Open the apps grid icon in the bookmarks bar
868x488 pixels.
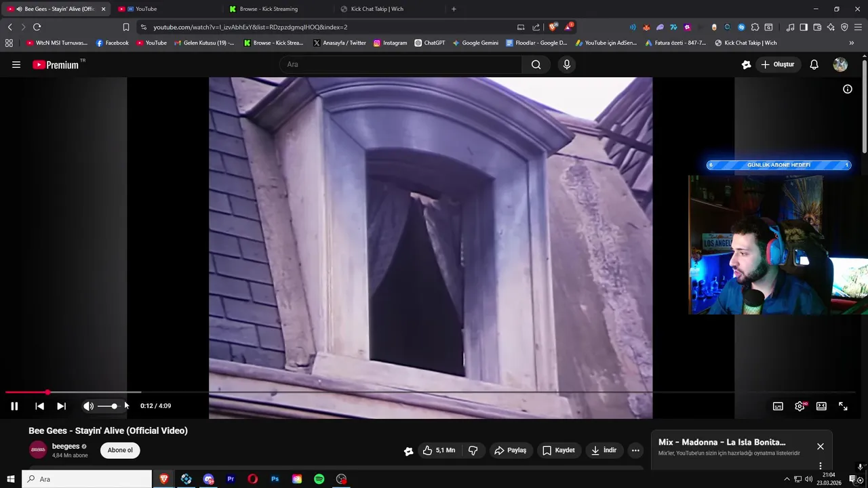tap(9, 43)
